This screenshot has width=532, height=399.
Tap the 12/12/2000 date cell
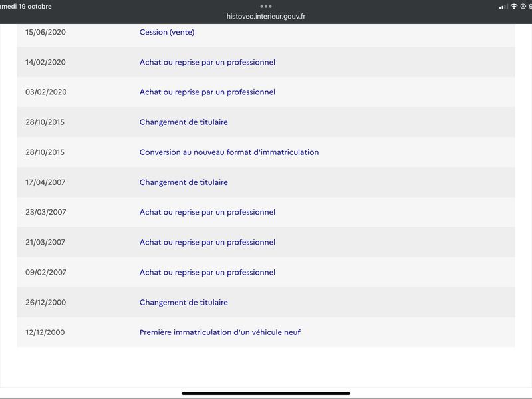pos(45,332)
